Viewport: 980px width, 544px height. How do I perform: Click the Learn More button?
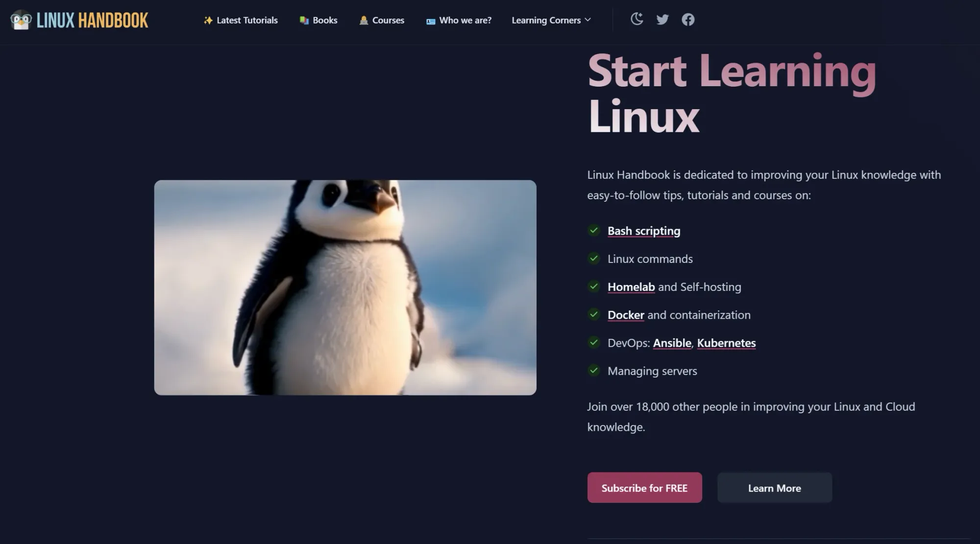tap(774, 487)
